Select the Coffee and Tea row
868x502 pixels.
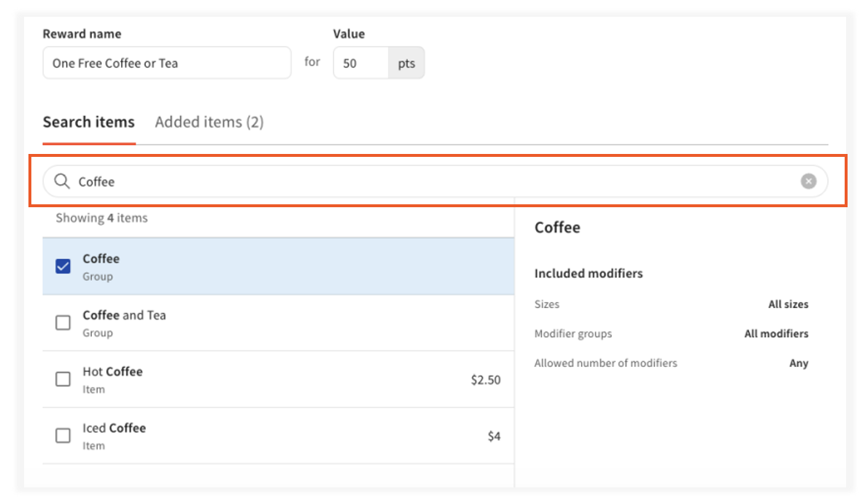tap(219, 323)
